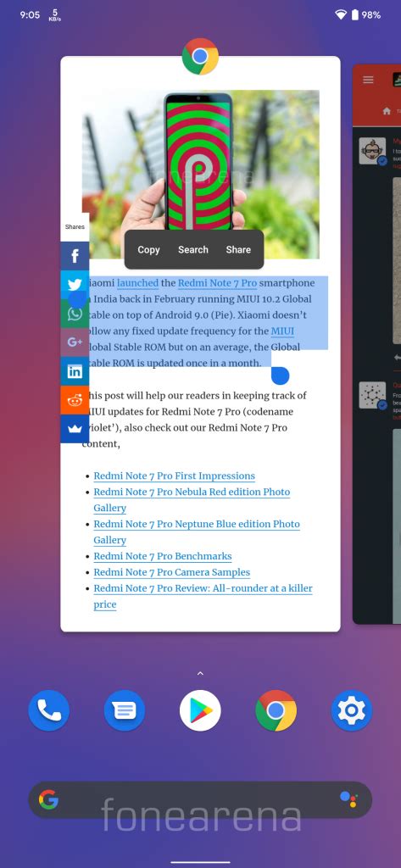
Task: Open the Phone app from the dock
Action: click(x=48, y=710)
